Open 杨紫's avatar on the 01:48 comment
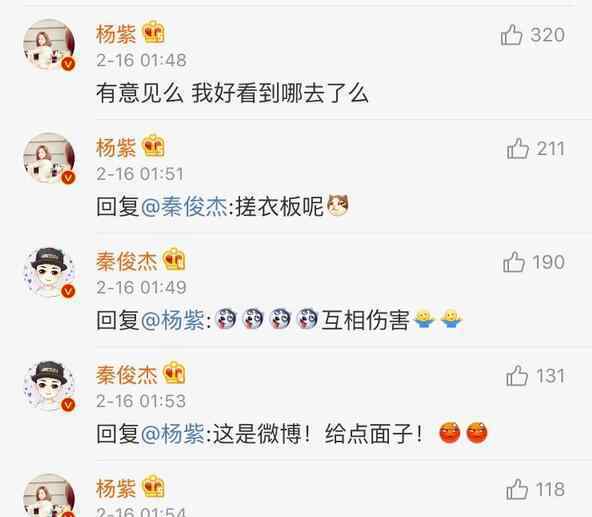 pyautogui.click(x=49, y=45)
